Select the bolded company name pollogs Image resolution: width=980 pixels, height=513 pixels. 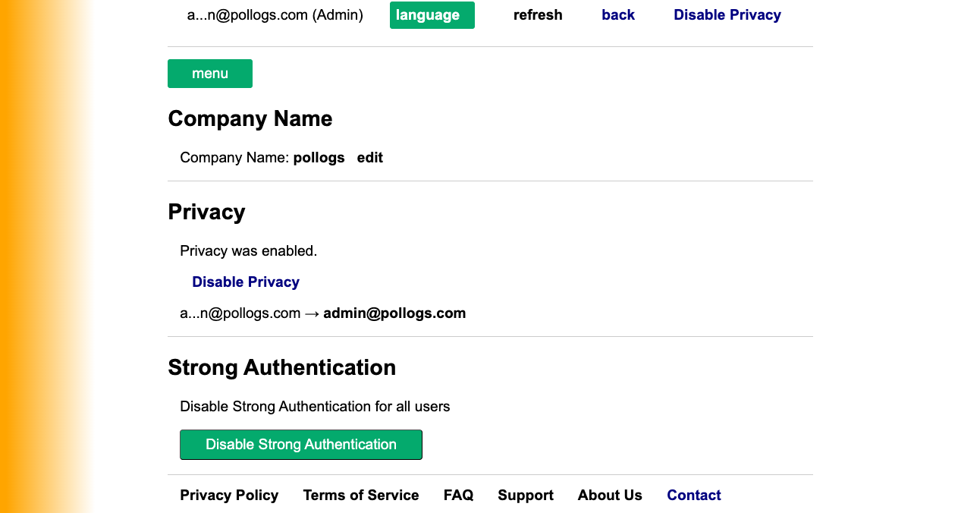pos(319,157)
